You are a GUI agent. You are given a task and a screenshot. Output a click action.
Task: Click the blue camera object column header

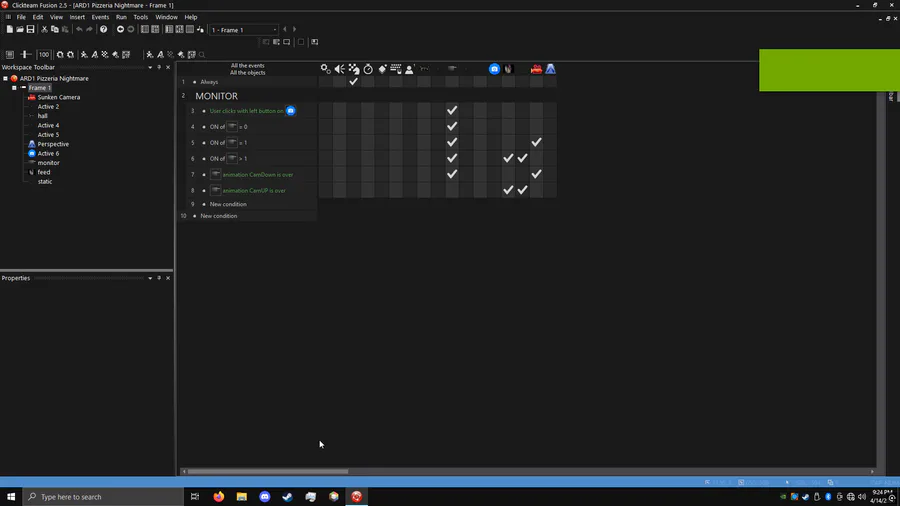pos(494,69)
